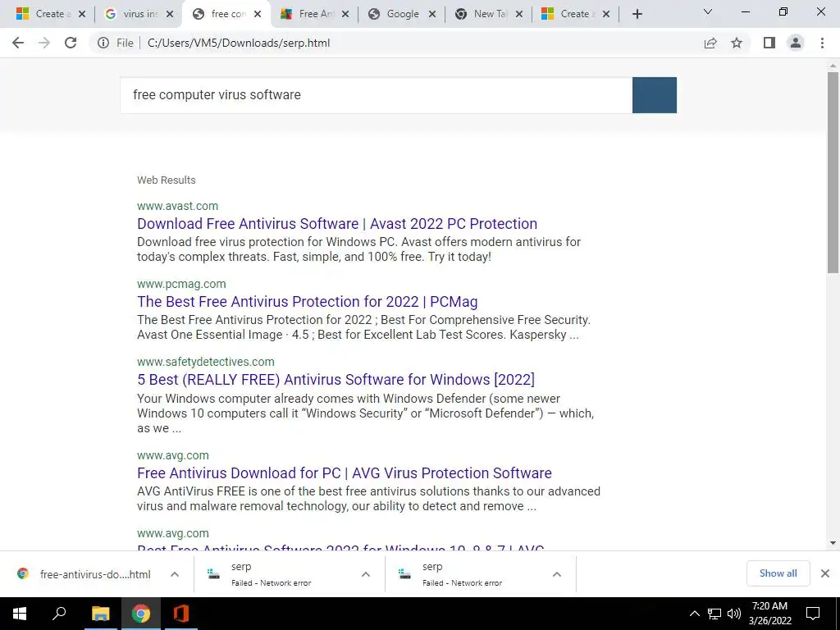Click the 'Web Results' heading text
Screen dimensions: 840x630
166,180
